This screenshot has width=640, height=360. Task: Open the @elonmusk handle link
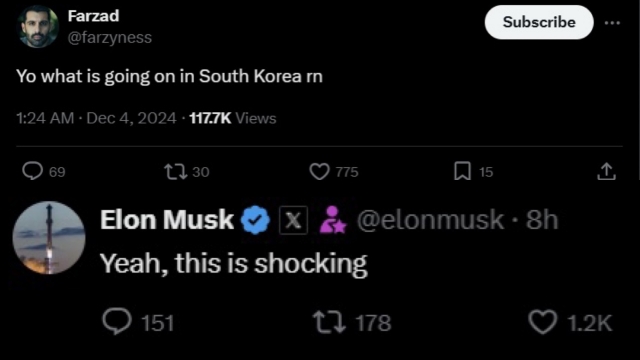(430, 220)
